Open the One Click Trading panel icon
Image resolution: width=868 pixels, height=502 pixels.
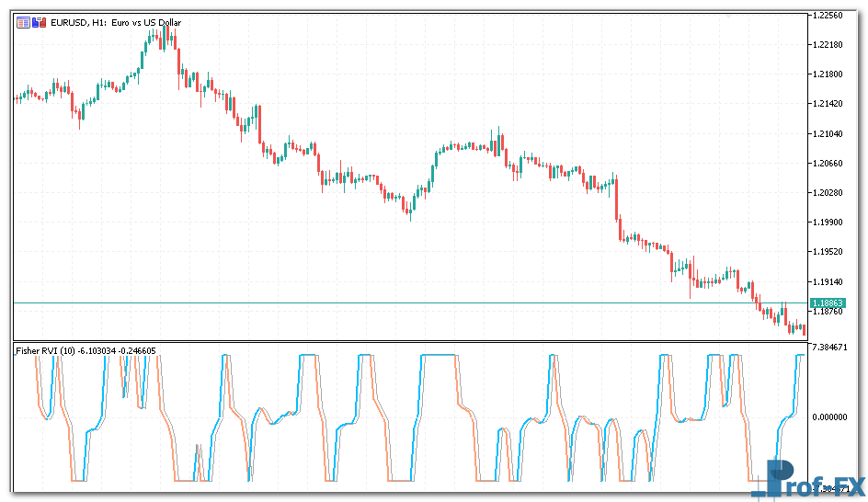[23, 21]
